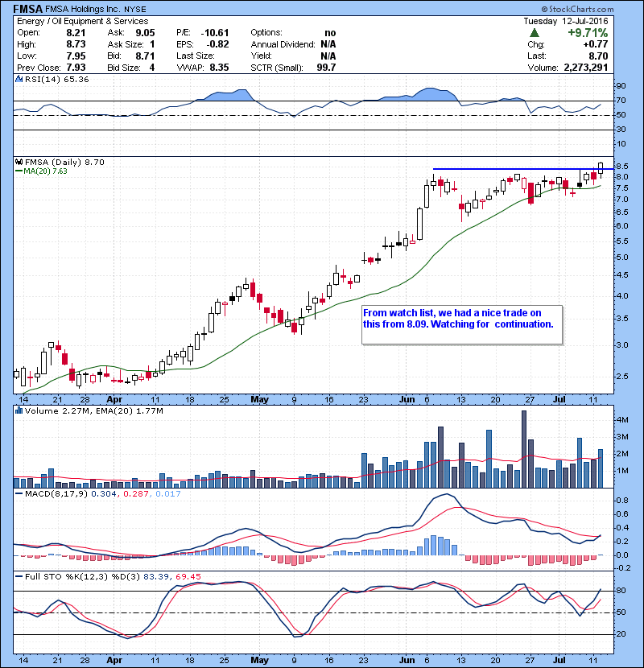Click the Chg value +0.77
This screenshot has height=668, width=644.
point(596,44)
